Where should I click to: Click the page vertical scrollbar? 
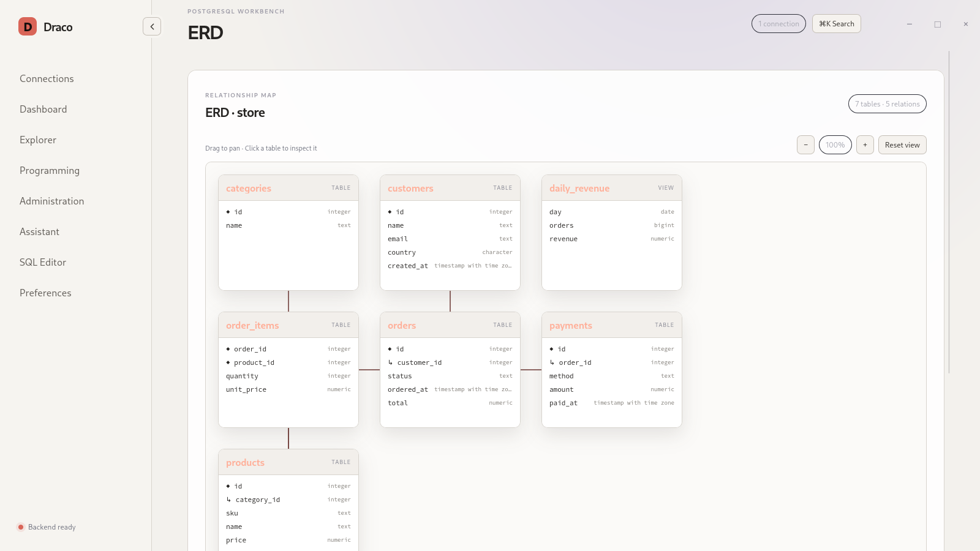(949, 212)
